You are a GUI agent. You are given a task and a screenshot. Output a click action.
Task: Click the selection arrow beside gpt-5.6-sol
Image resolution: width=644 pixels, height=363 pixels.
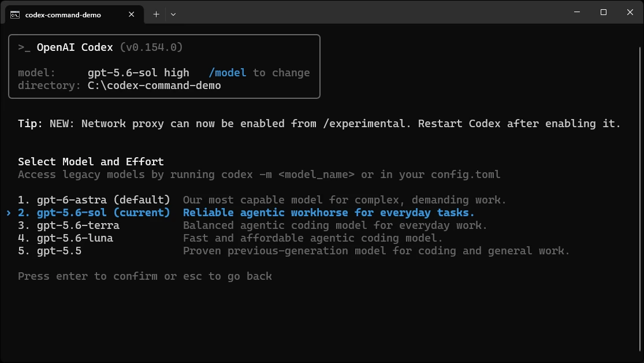point(9,213)
